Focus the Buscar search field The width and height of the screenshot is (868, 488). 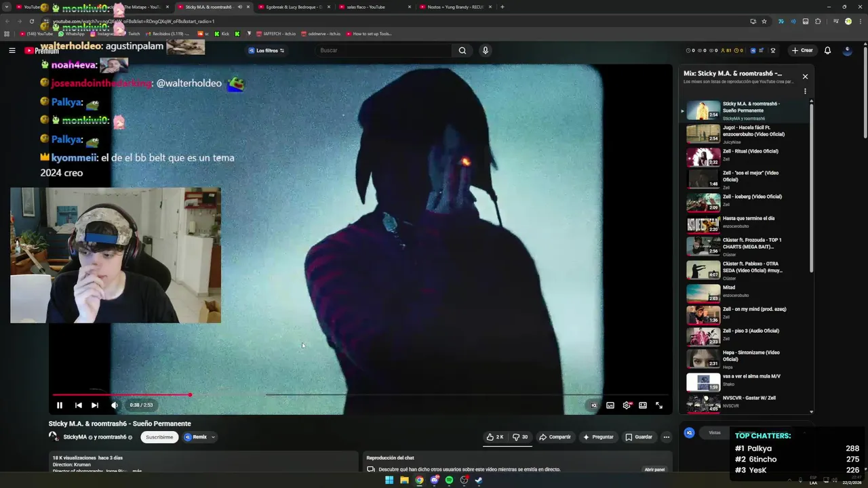point(383,50)
